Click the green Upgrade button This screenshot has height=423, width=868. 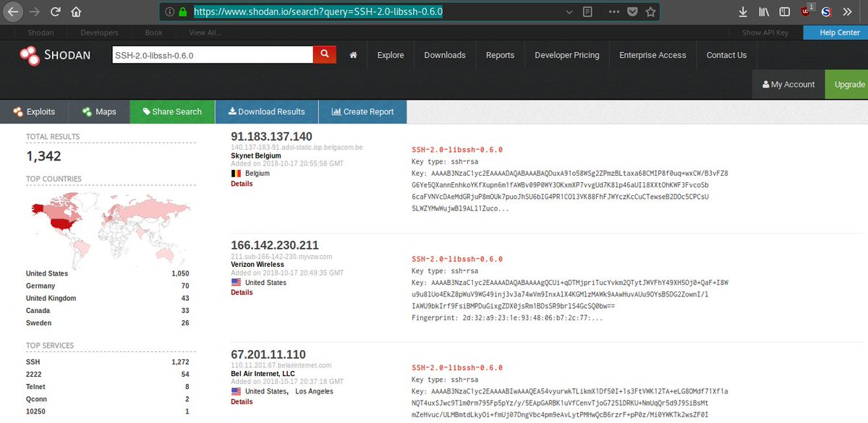pyautogui.click(x=847, y=85)
